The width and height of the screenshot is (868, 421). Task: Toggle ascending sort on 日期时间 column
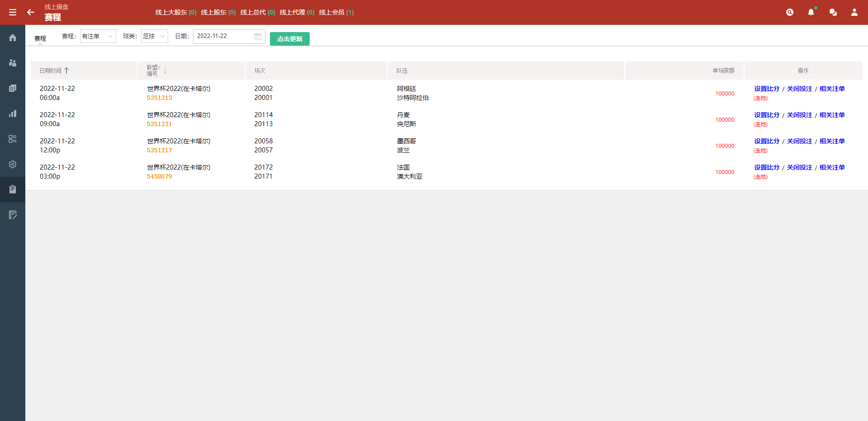67,71
